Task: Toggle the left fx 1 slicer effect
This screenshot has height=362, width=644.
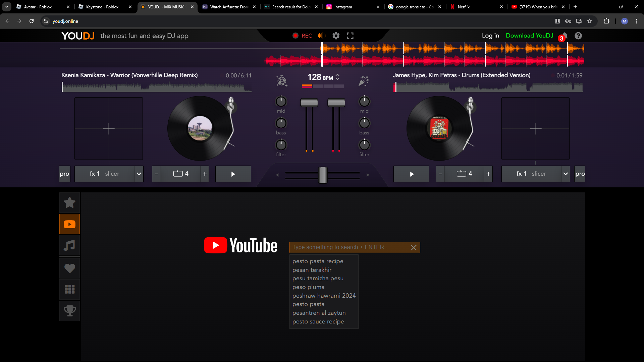Action: pyautogui.click(x=105, y=174)
